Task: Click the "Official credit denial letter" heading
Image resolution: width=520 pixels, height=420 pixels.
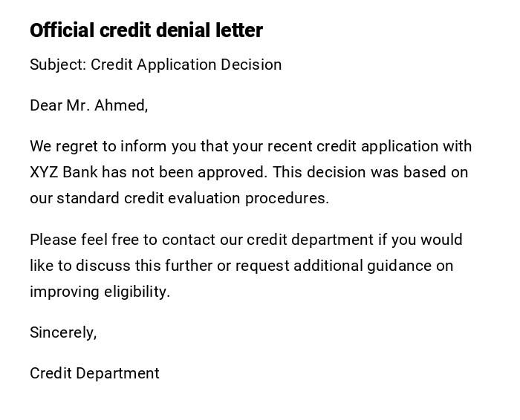Action: 146,30
